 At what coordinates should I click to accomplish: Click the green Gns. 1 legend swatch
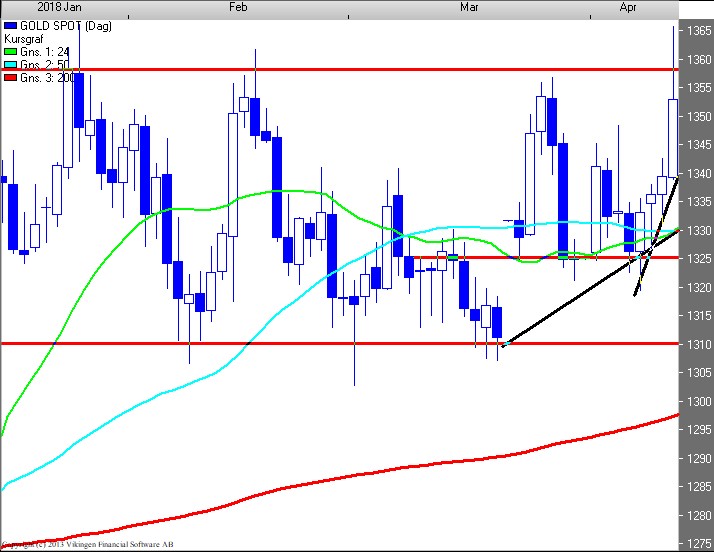pos(10,50)
